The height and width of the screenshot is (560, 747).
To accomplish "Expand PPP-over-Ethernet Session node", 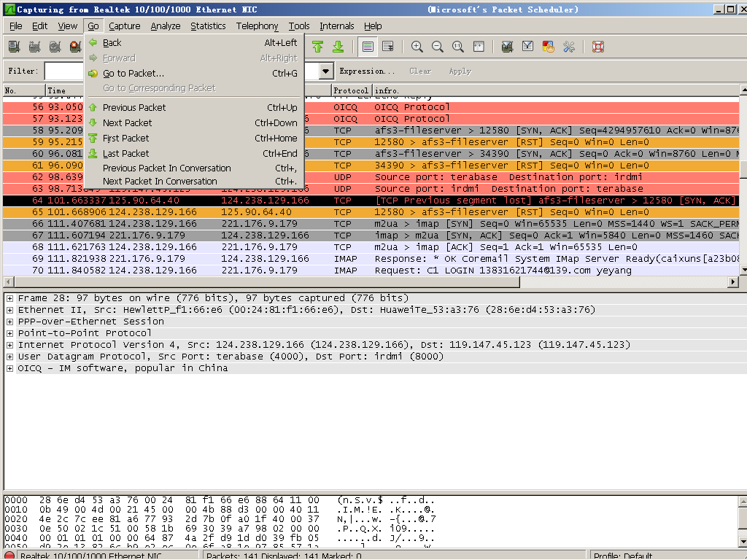I will click(9, 322).
